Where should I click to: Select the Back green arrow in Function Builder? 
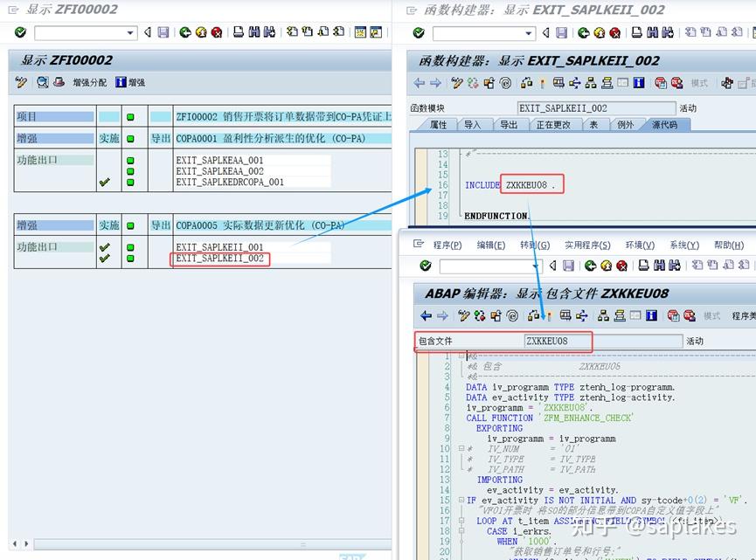pos(584,34)
